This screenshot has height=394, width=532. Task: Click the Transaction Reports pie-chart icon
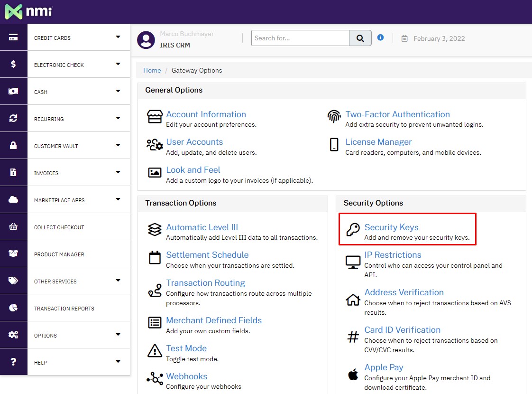(13, 308)
